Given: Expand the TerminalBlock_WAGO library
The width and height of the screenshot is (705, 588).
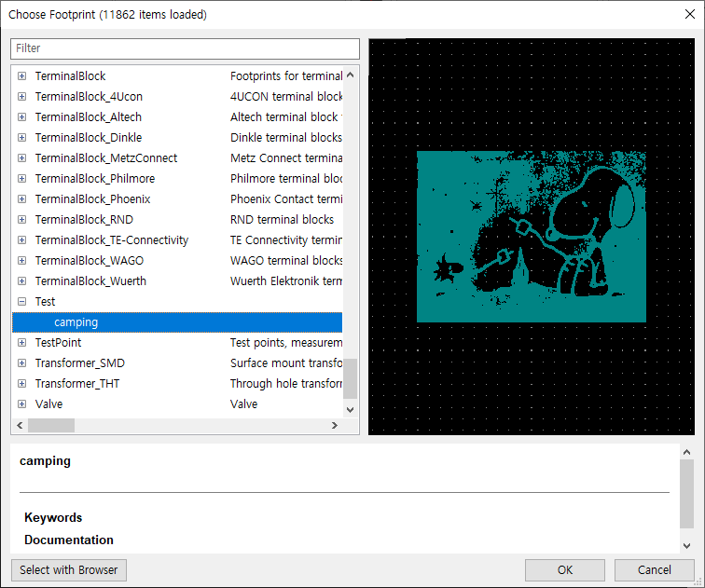Looking at the screenshot, I should pos(21,261).
